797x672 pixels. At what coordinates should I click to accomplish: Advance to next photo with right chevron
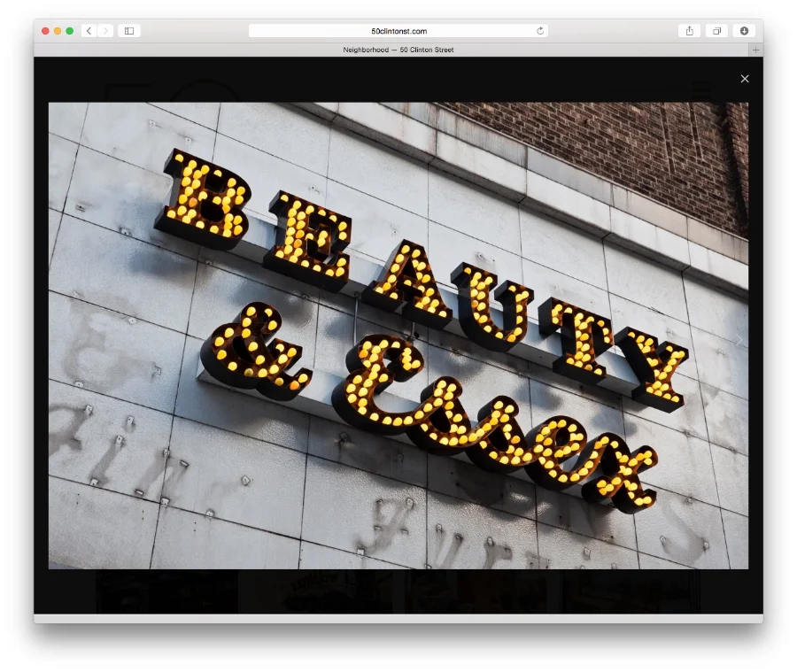coord(739,341)
